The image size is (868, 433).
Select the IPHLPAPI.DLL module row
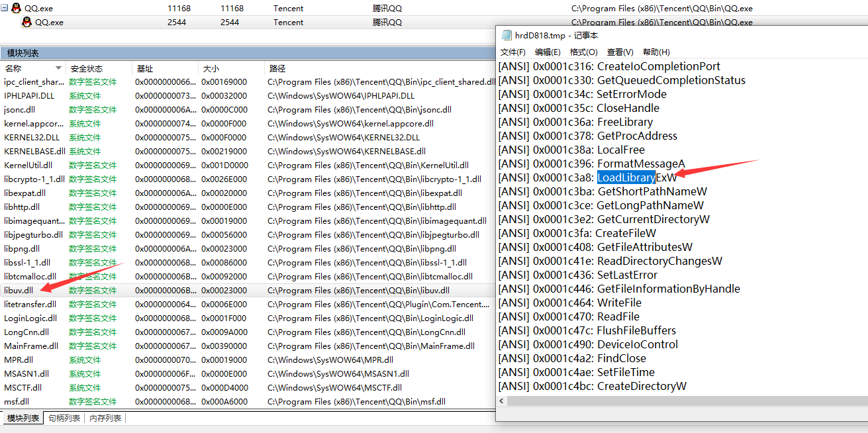[248, 96]
